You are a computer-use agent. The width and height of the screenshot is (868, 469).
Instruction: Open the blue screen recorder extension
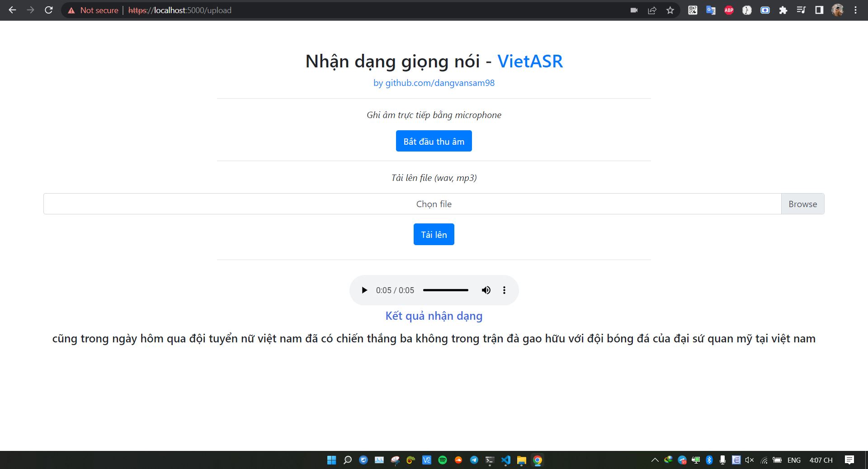coord(765,10)
